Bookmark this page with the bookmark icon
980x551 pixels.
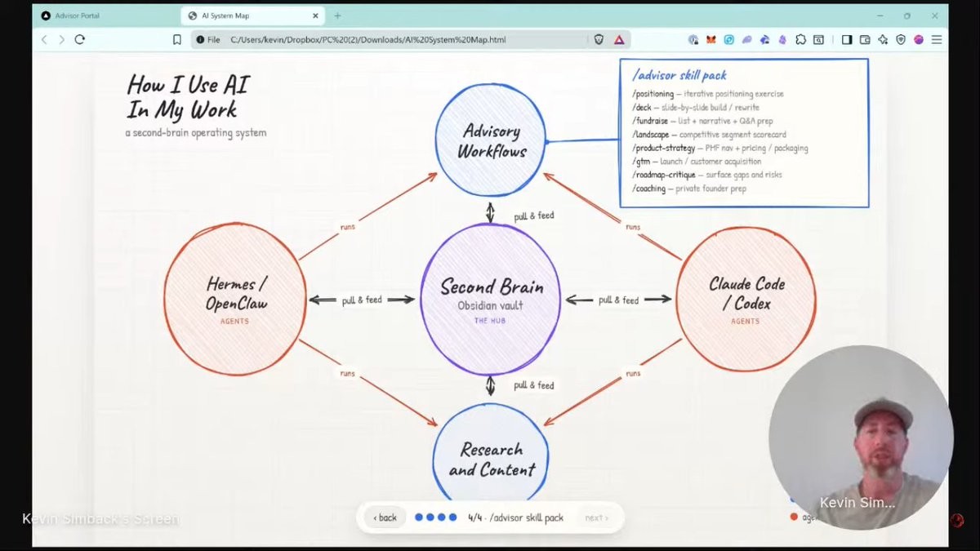(x=176, y=39)
